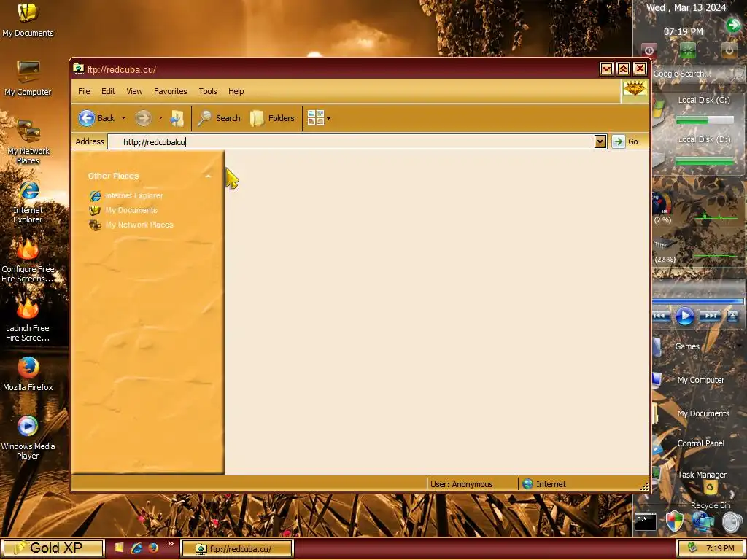Click Configure Free Fire Screensaver desktop icon
The image size is (747, 560).
coord(28,261)
